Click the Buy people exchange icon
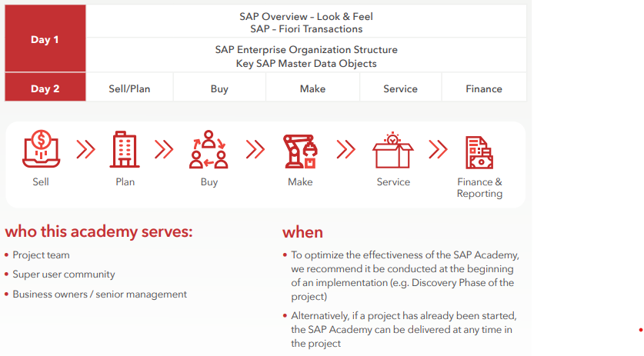The image size is (644, 356). point(209,150)
